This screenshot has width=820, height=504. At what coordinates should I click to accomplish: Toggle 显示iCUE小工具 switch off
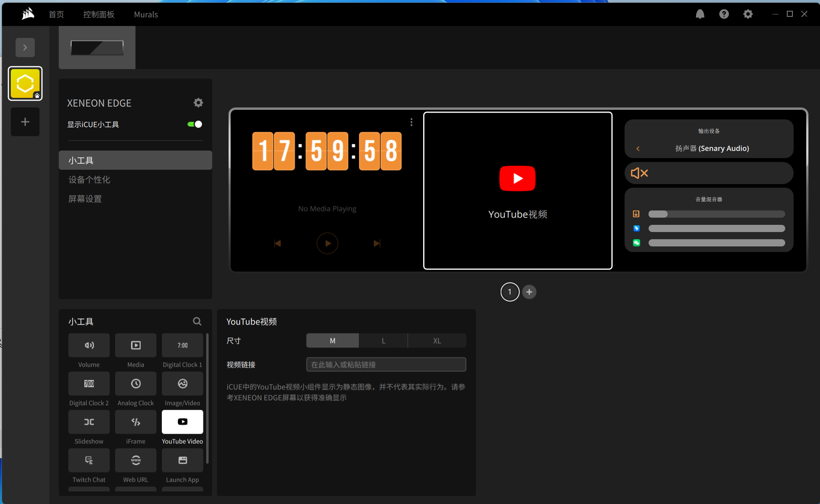click(x=195, y=124)
